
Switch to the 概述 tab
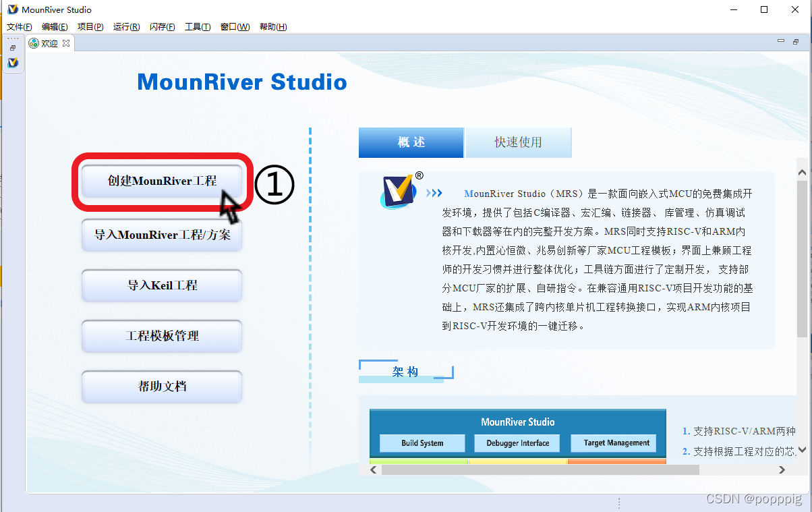pos(411,142)
